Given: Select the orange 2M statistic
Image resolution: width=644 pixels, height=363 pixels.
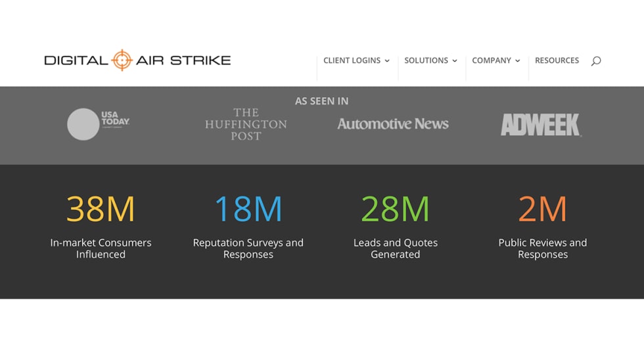Looking at the screenshot, I should tap(542, 209).
